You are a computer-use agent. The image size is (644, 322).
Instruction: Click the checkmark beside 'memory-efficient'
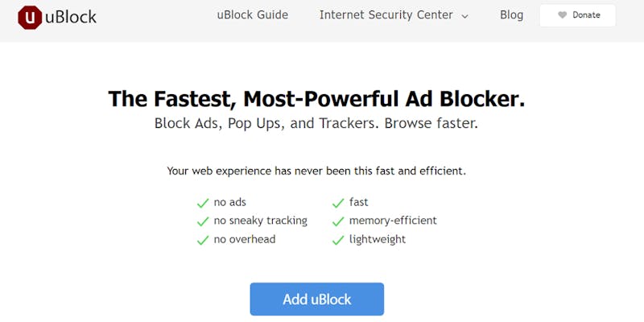[338, 221]
